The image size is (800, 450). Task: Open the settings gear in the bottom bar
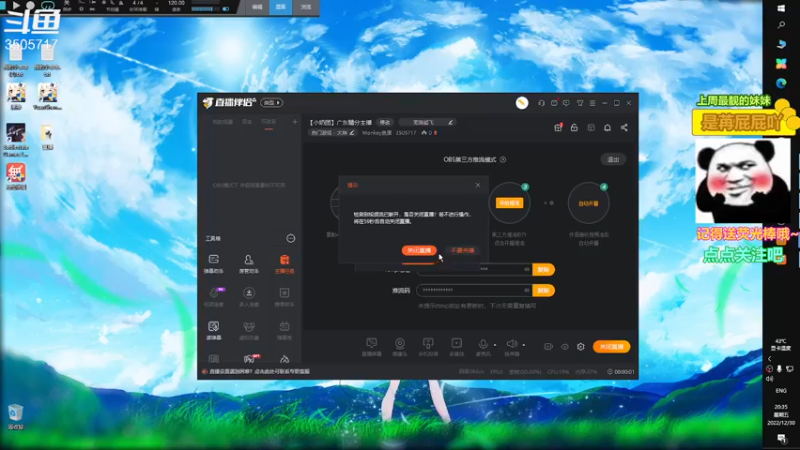(581, 346)
